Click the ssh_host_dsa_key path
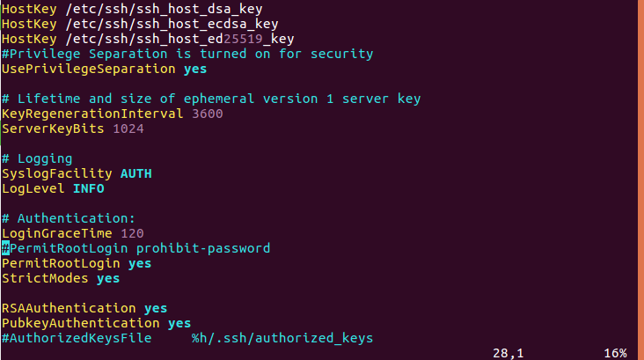Screen dimensions: 644x360 [164, 9]
